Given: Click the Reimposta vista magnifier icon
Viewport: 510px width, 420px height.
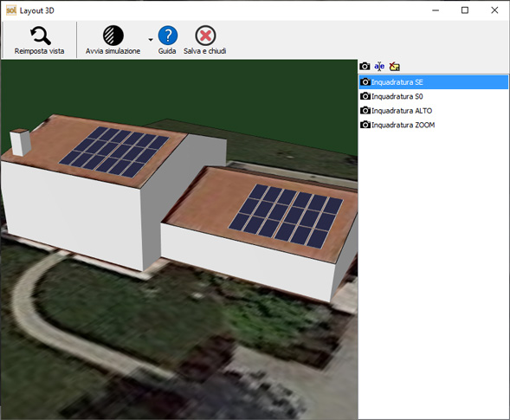Looking at the screenshot, I should [41, 36].
